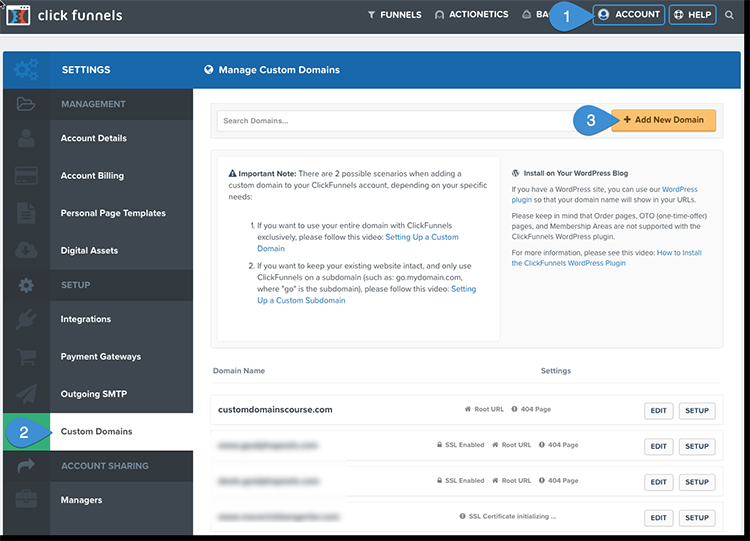Click the Domain Name column header
The image size is (750, 541).
239,371
